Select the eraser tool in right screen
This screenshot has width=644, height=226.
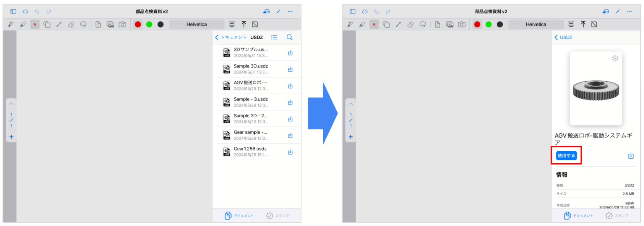click(x=411, y=24)
